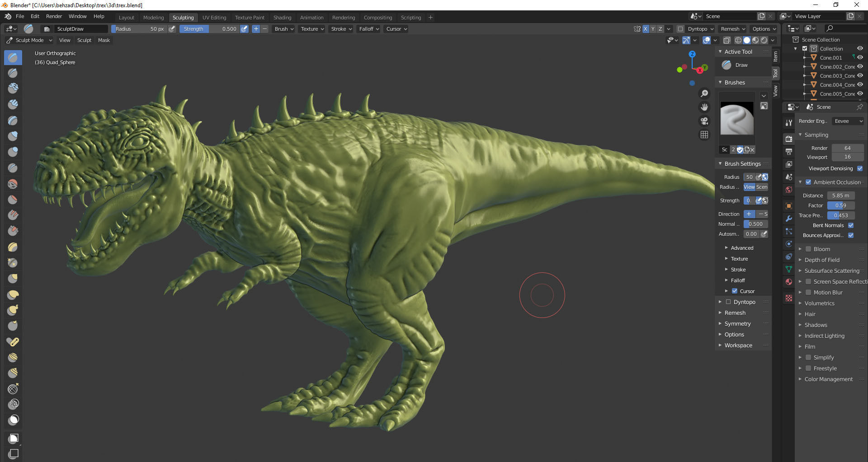Click the symmetry mirror icon in header
This screenshot has height=462, width=868.
[637, 29]
